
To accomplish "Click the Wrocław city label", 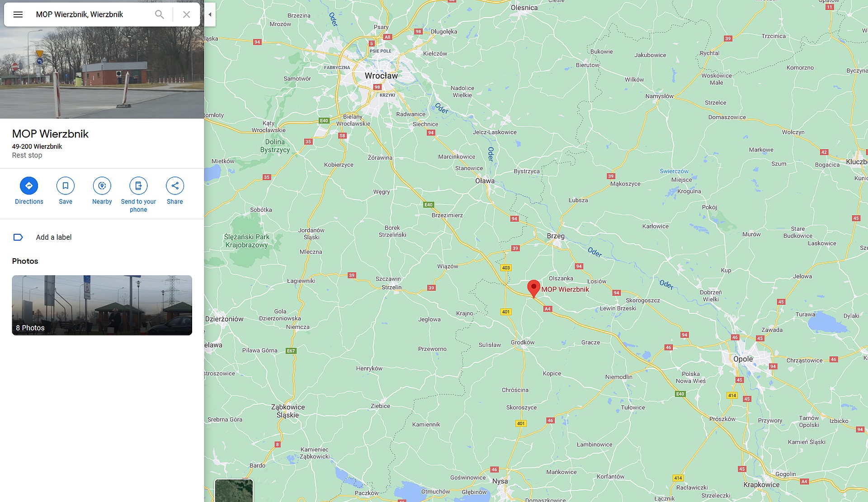I will (x=381, y=76).
